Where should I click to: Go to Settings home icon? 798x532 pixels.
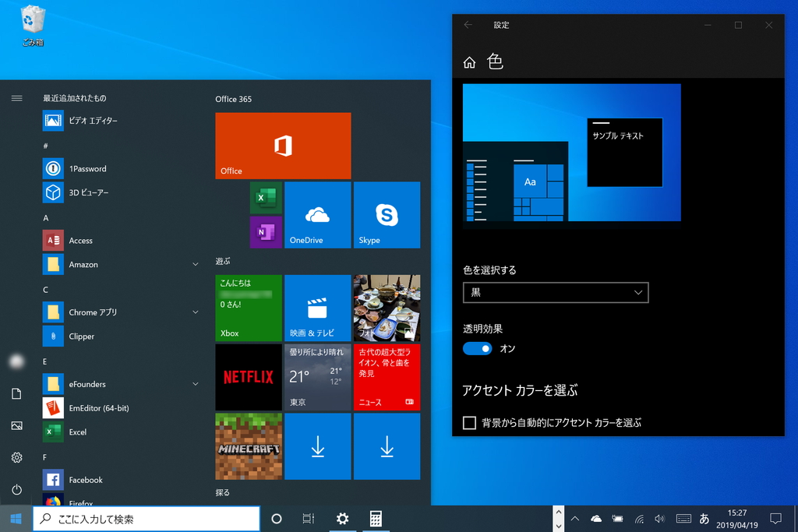tap(469, 62)
